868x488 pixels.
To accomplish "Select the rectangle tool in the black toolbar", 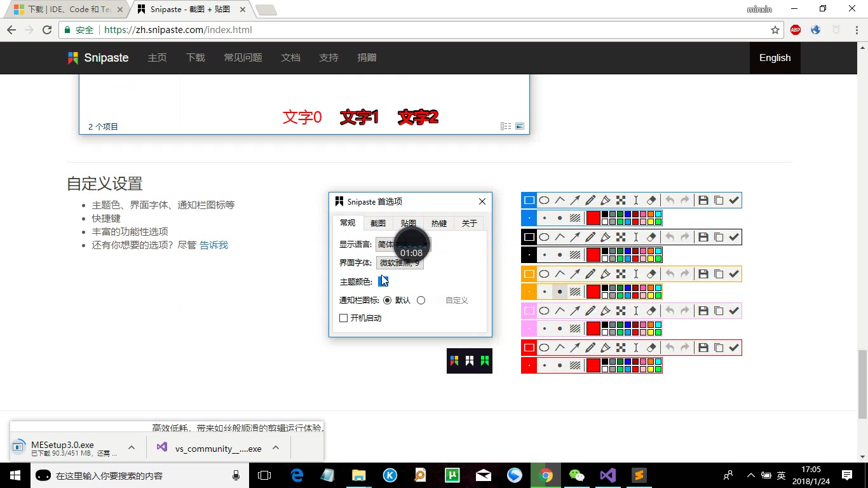I will point(529,237).
